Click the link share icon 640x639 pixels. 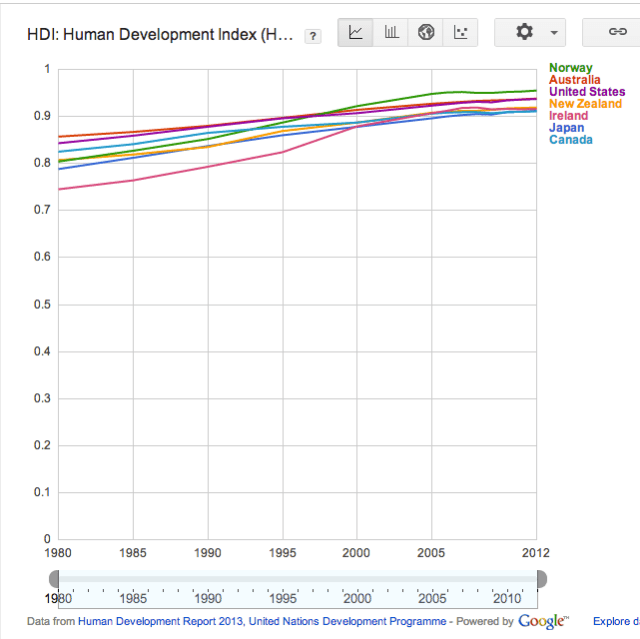[617, 32]
